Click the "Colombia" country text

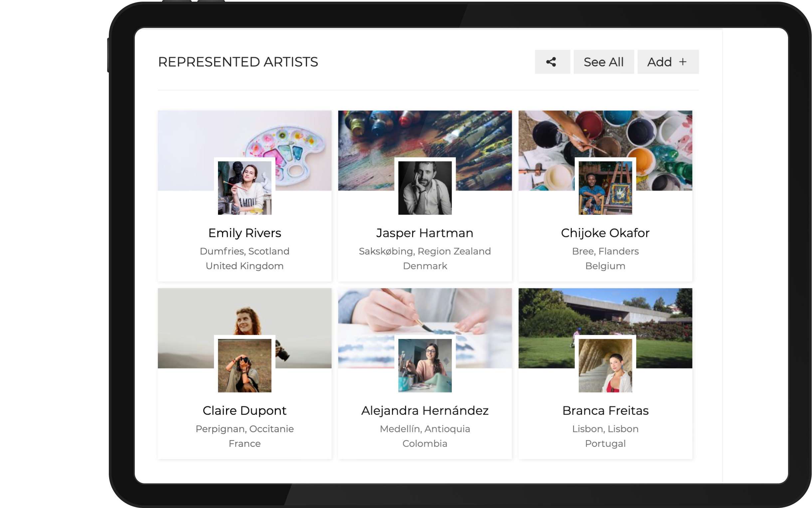click(425, 444)
